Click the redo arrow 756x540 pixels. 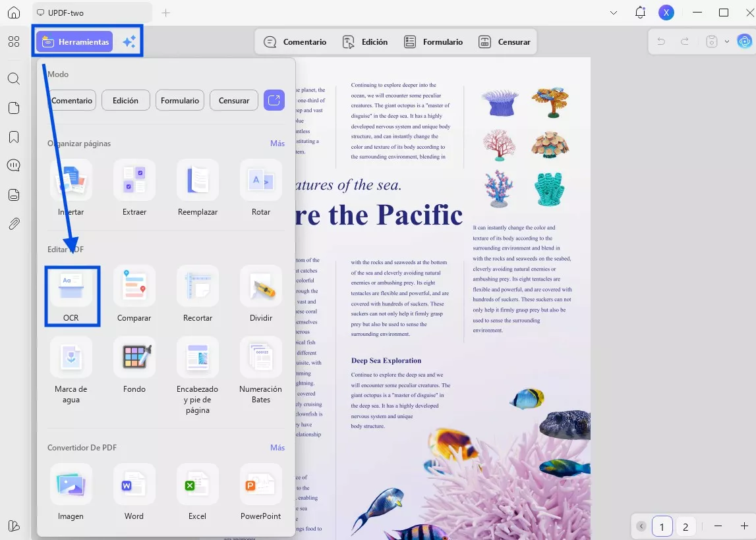[x=685, y=42]
